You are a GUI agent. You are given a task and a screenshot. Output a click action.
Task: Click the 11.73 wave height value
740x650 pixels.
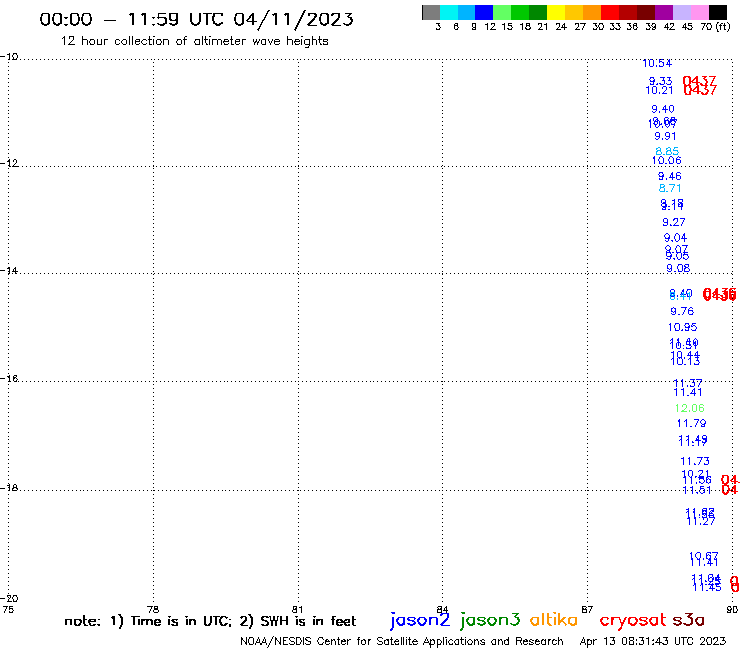tap(695, 461)
